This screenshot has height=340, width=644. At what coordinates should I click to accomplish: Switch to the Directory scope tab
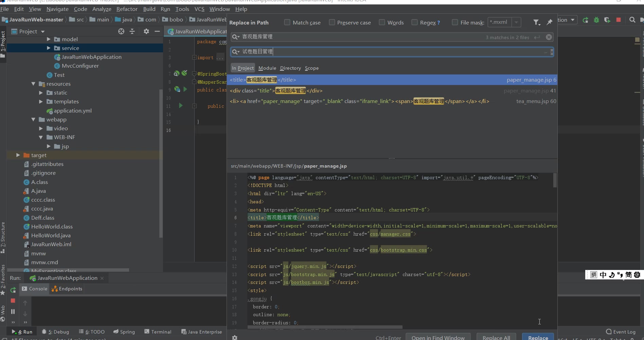(x=290, y=68)
